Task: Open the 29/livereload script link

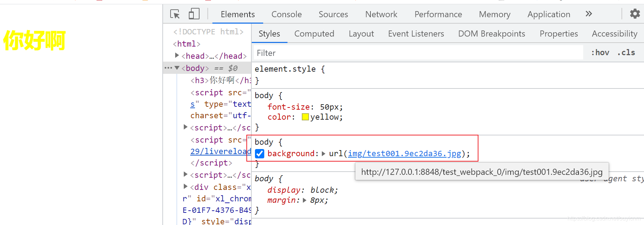Action: coord(221,151)
